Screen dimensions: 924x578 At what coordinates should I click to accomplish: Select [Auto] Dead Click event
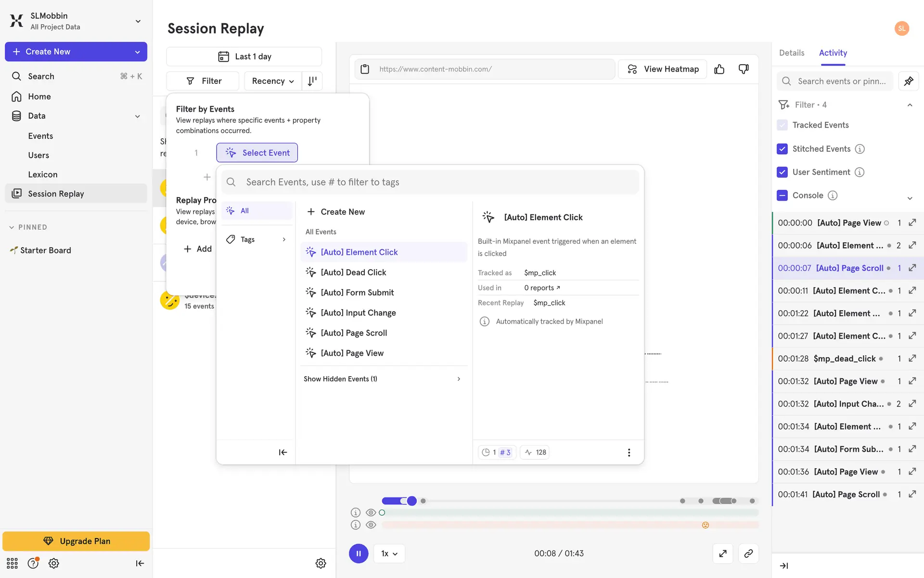tap(353, 273)
